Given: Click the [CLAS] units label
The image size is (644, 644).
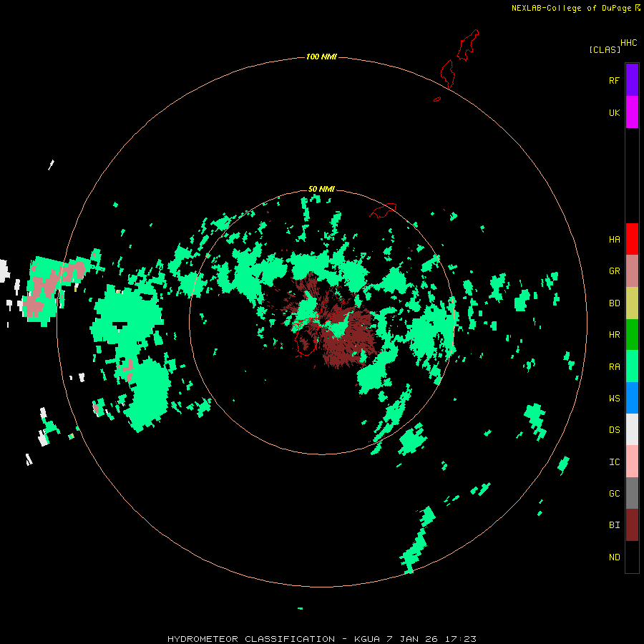Looking at the screenshot, I should (x=605, y=49).
